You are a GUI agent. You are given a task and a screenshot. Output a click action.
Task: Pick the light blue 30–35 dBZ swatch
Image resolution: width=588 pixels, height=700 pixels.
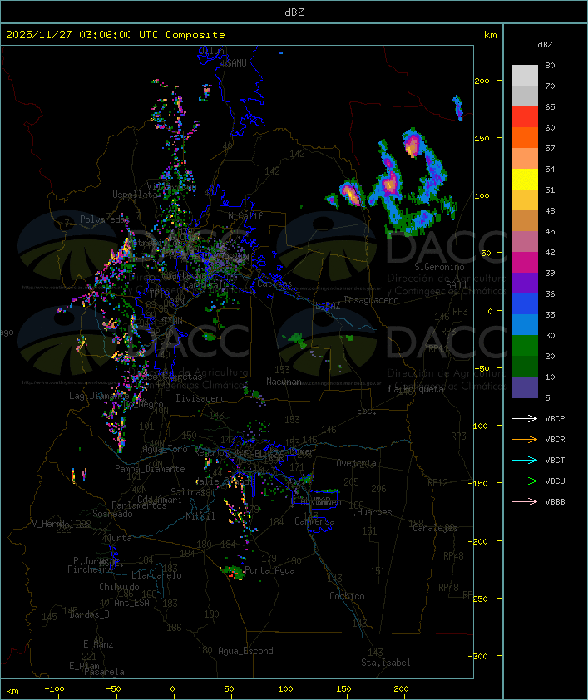tap(525, 324)
